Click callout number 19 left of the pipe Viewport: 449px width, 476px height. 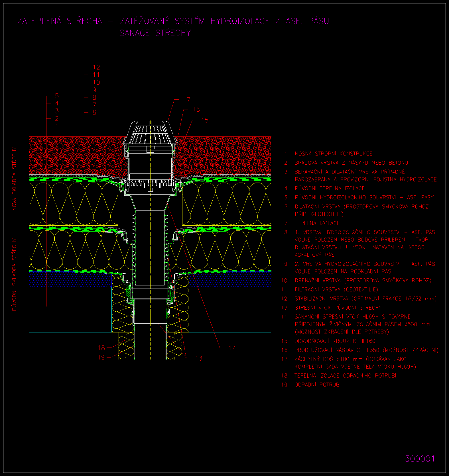tap(101, 357)
